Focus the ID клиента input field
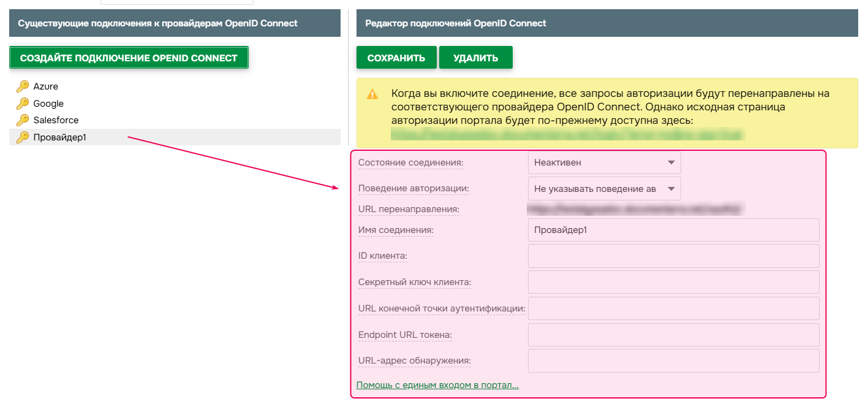This screenshot has height=412, width=868. [673, 256]
